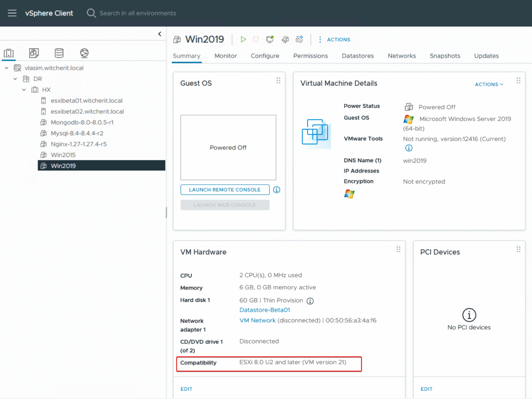The height and width of the screenshot is (399, 532).
Task: Click 'Not encrypted' encryption value
Action: (x=424, y=181)
